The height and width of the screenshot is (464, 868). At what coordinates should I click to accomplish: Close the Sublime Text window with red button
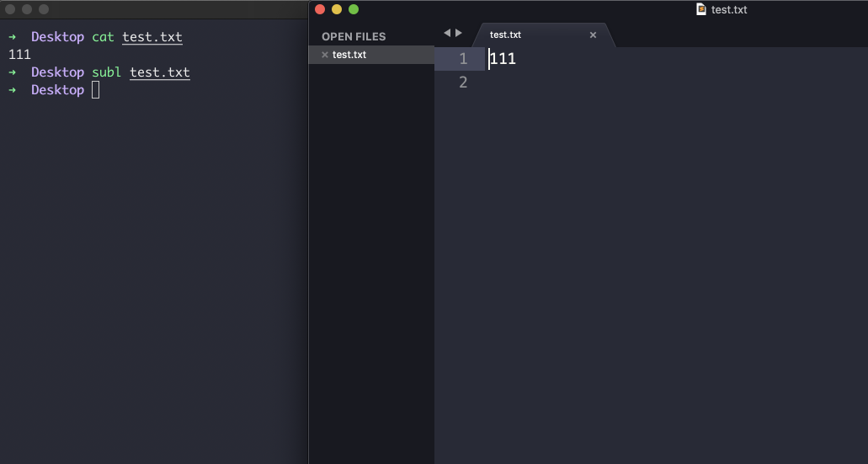coord(320,9)
